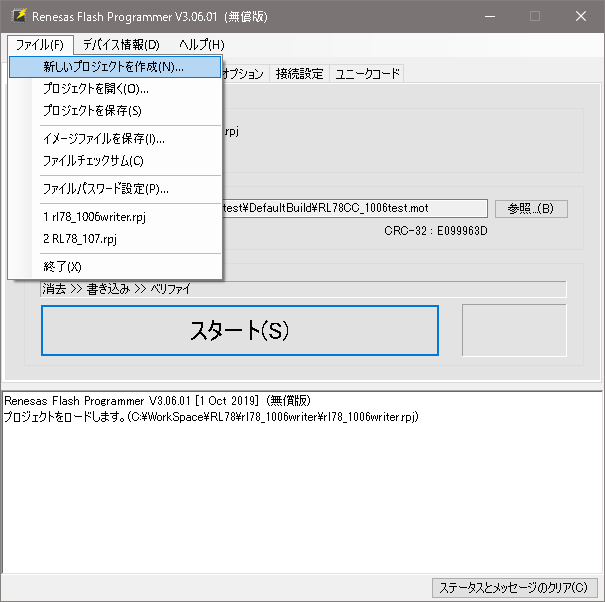Viewport: 605px width, 602px height.
Task: Click the Renesas Flash Programmer title bar icon
Action: click(19, 16)
